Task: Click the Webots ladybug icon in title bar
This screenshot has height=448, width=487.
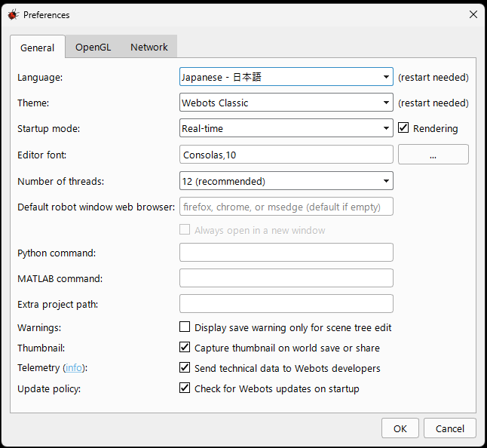Action: pos(14,14)
